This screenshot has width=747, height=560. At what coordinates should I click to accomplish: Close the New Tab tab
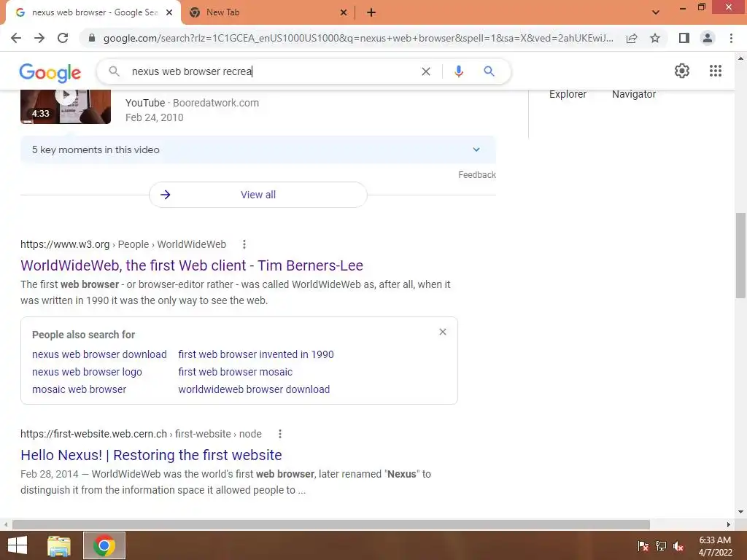[x=344, y=13]
